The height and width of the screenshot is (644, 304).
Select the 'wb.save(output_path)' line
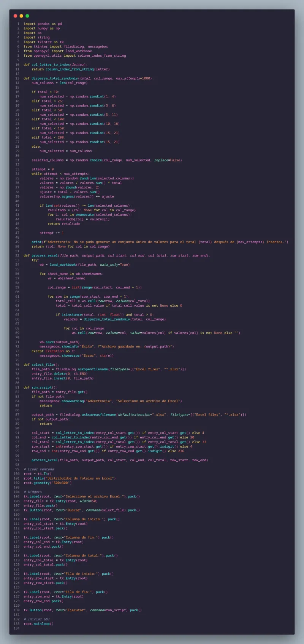coord(60,342)
